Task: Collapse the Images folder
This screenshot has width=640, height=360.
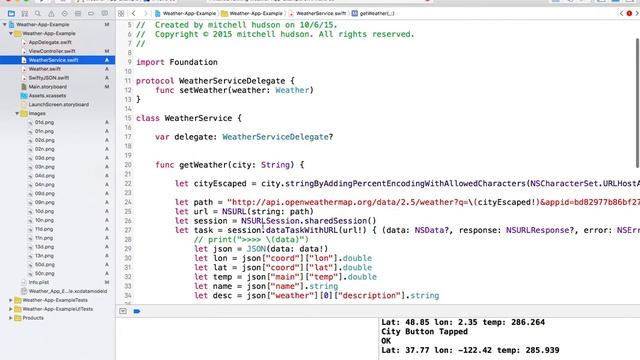Action: [17, 113]
